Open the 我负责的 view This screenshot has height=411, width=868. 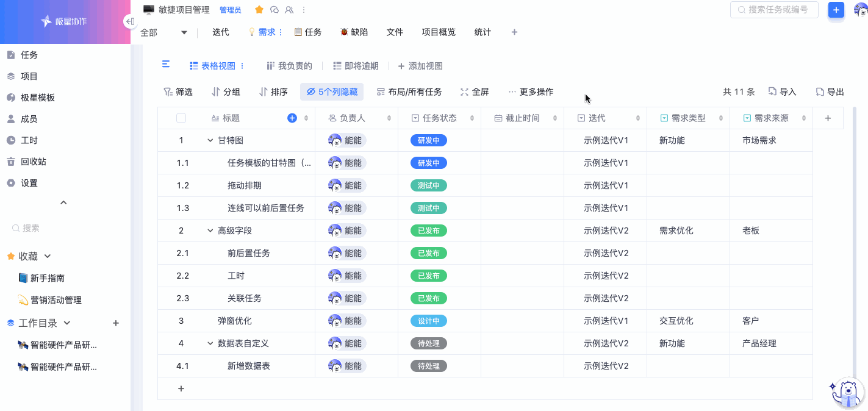(289, 66)
